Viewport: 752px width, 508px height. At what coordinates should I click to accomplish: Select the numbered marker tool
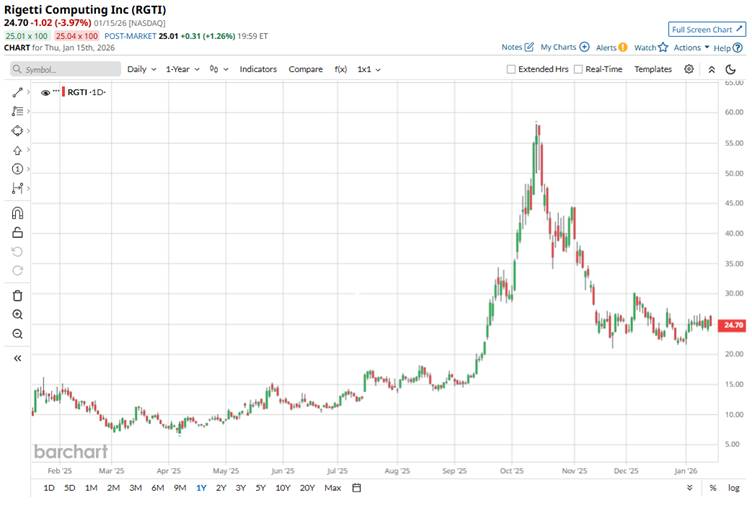(x=18, y=169)
